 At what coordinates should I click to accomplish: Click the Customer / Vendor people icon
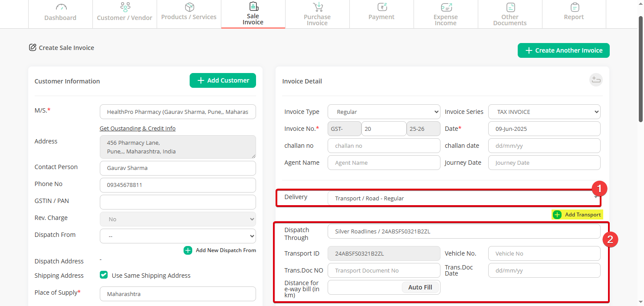125,7
